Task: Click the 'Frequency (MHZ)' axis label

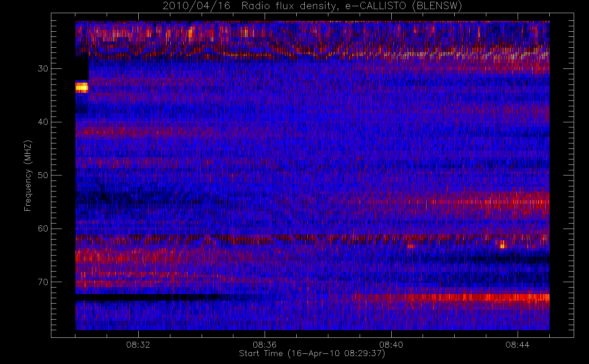Action: (28, 175)
